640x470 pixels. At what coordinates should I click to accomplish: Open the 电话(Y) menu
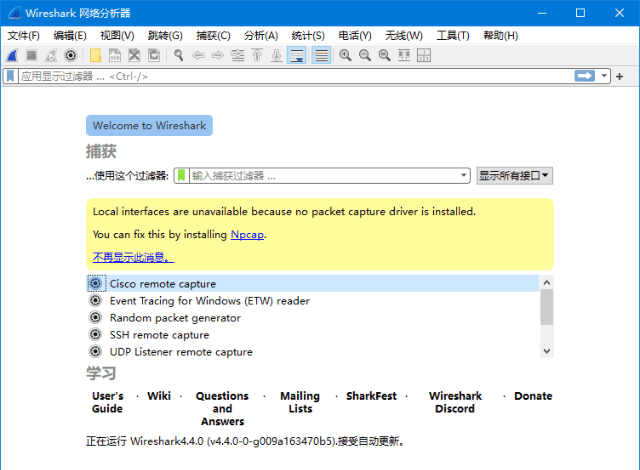coord(355,35)
